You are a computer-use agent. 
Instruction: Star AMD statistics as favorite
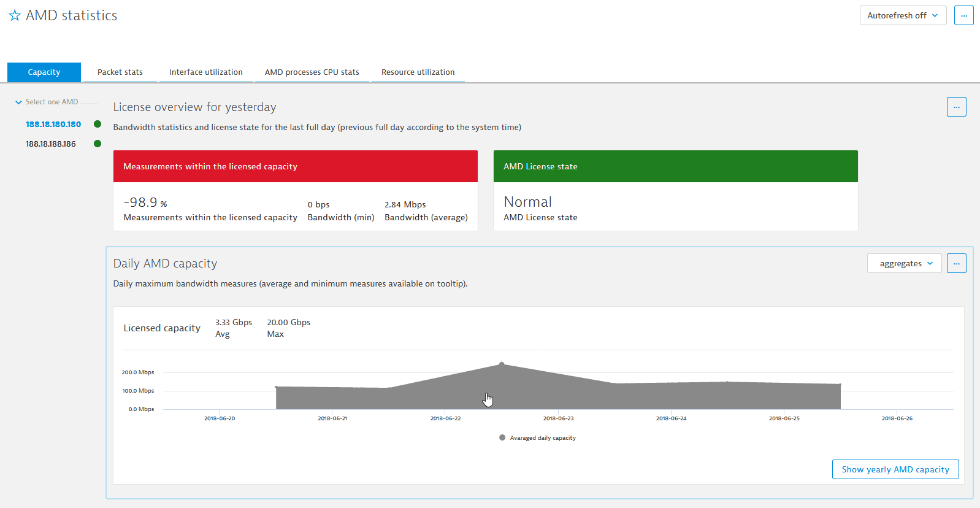pos(15,15)
